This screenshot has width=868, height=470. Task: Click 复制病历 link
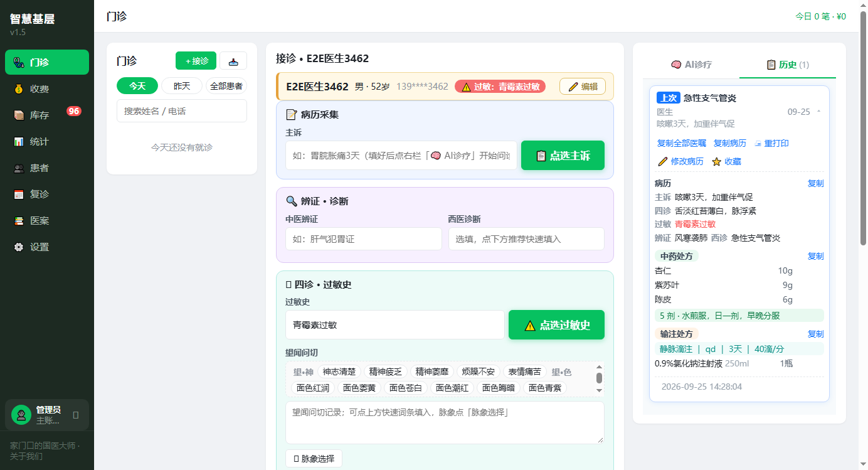click(x=730, y=143)
